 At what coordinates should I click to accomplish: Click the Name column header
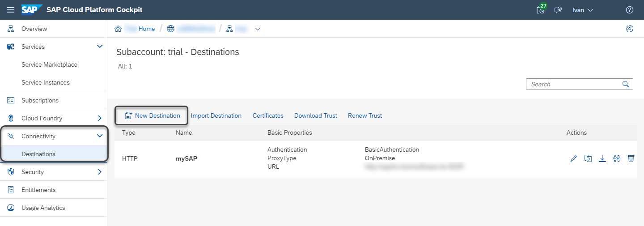(184, 132)
